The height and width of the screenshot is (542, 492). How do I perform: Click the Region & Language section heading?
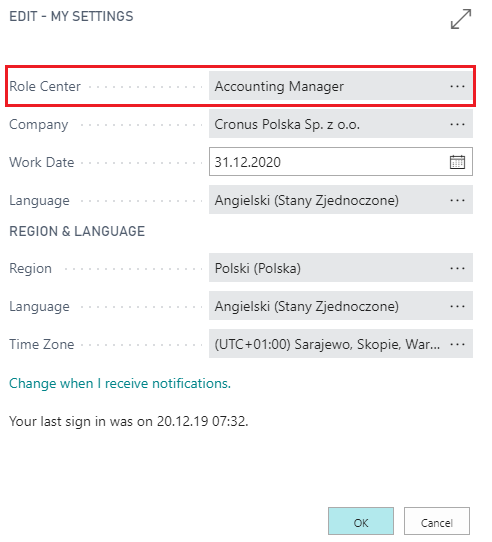coord(77,231)
